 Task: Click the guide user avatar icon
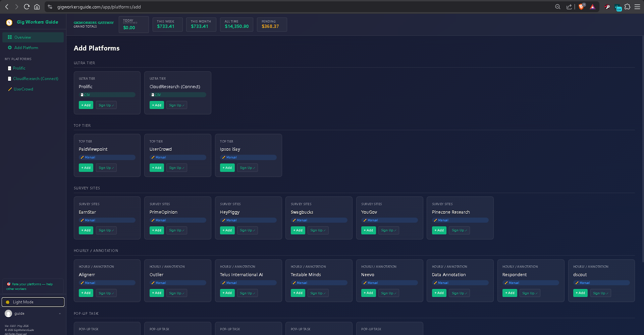[8, 314]
